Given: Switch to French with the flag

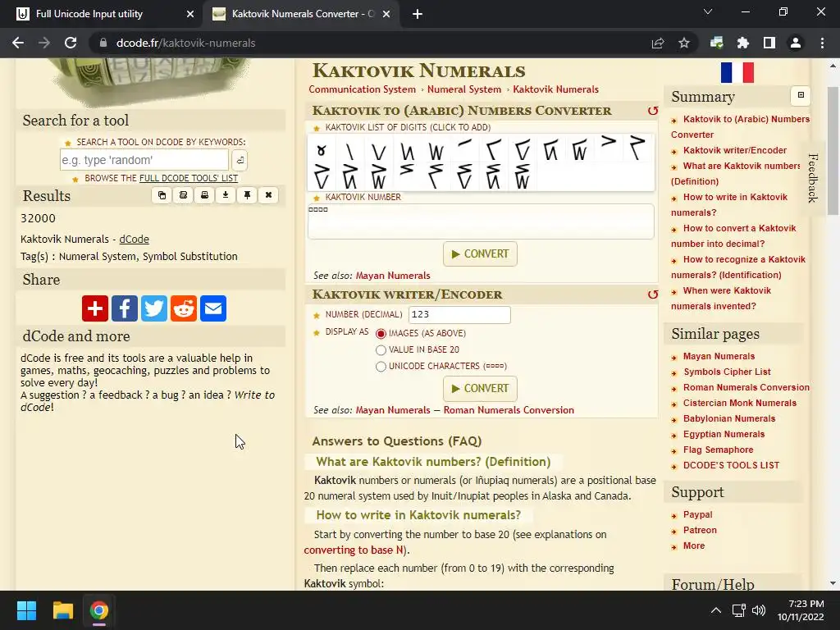Looking at the screenshot, I should (x=737, y=72).
